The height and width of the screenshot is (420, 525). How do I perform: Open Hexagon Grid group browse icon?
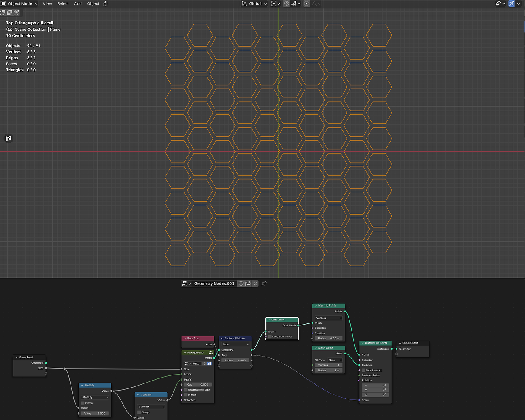point(187,363)
